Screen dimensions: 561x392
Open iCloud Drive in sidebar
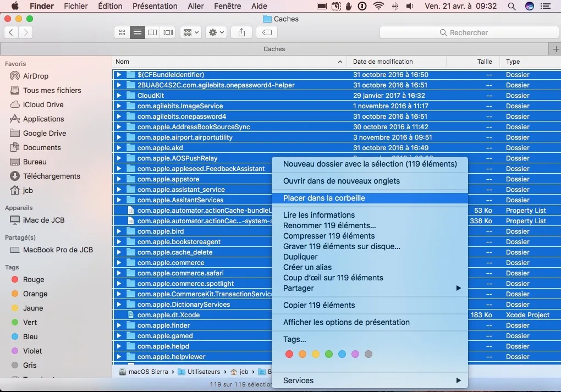point(36,104)
